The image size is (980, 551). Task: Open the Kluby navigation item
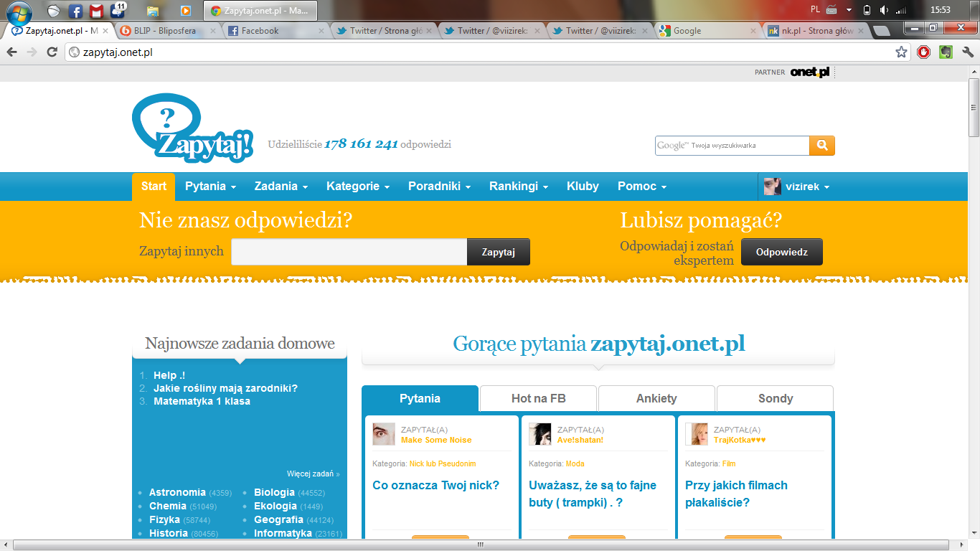click(583, 187)
